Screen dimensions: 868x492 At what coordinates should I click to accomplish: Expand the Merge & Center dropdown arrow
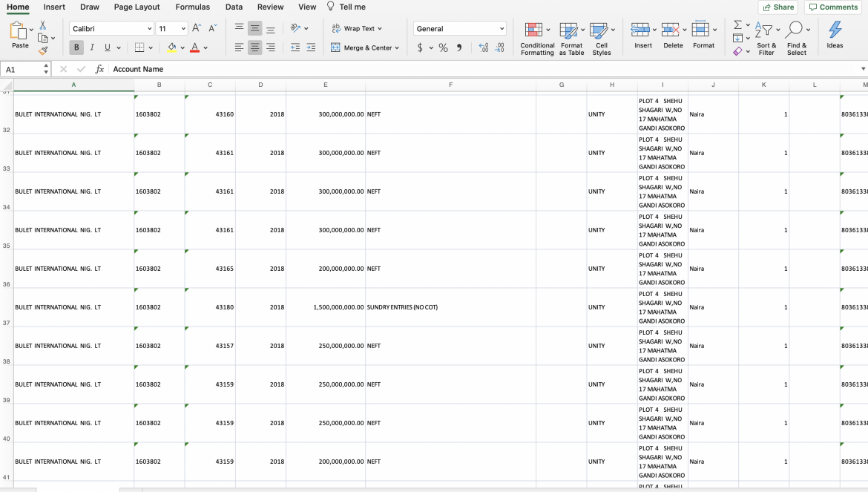point(397,48)
